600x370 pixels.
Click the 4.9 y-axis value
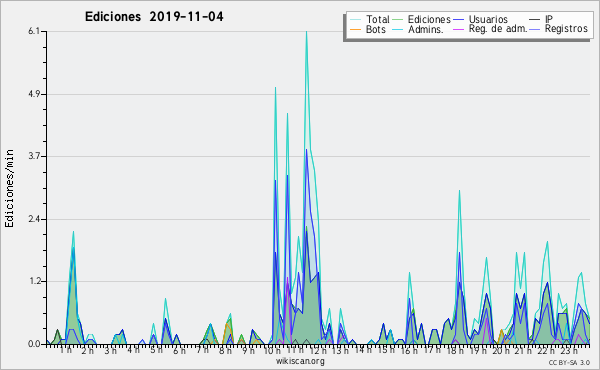[34, 94]
